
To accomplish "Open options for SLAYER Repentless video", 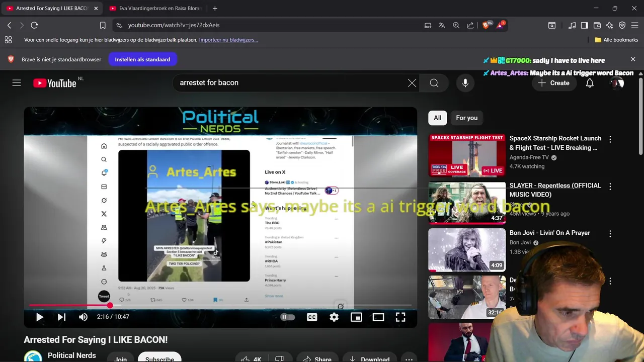I will [x=610, y=187].
